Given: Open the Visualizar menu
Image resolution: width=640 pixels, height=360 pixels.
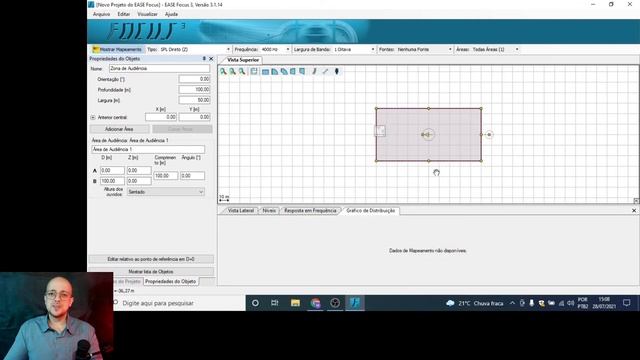Looking at the screenshot, I should tap(147, 14).
